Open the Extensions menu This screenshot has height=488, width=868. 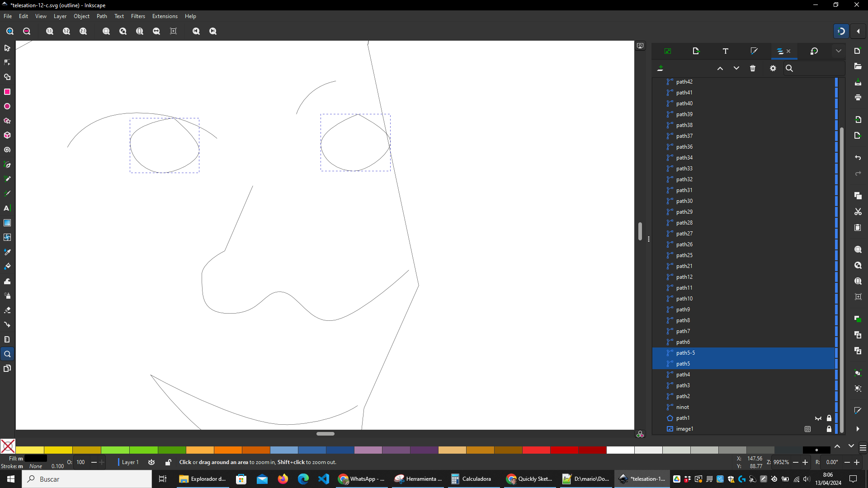(164, 16)
